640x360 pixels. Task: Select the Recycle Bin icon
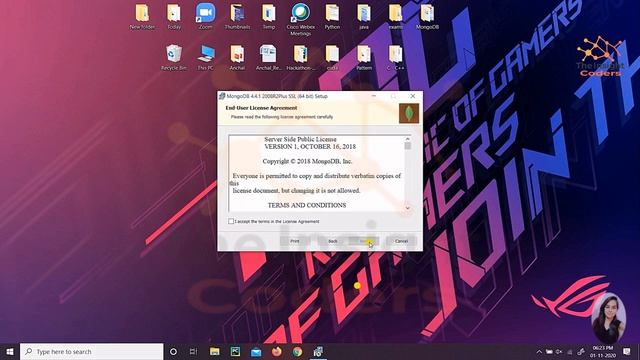[174, 58]
